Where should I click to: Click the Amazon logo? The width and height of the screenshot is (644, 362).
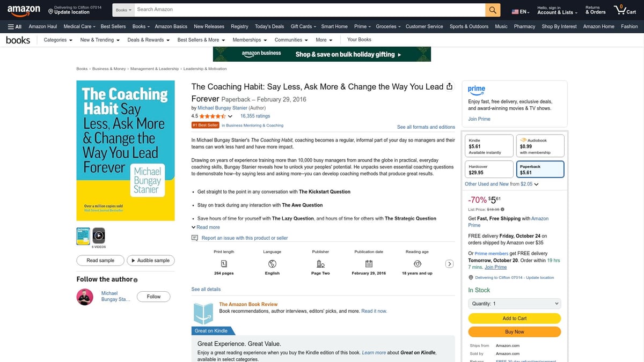pyautogui.click(x=24, y=10)
